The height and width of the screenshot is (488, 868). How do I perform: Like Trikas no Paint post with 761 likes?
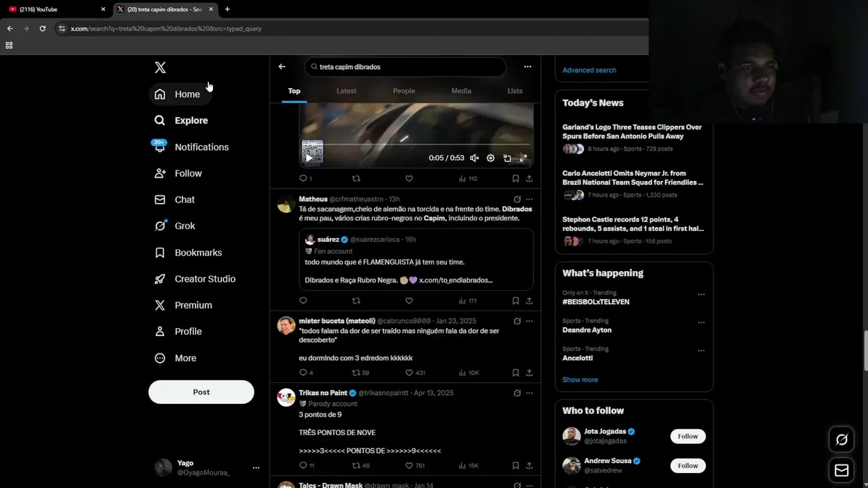click(415, 466)
